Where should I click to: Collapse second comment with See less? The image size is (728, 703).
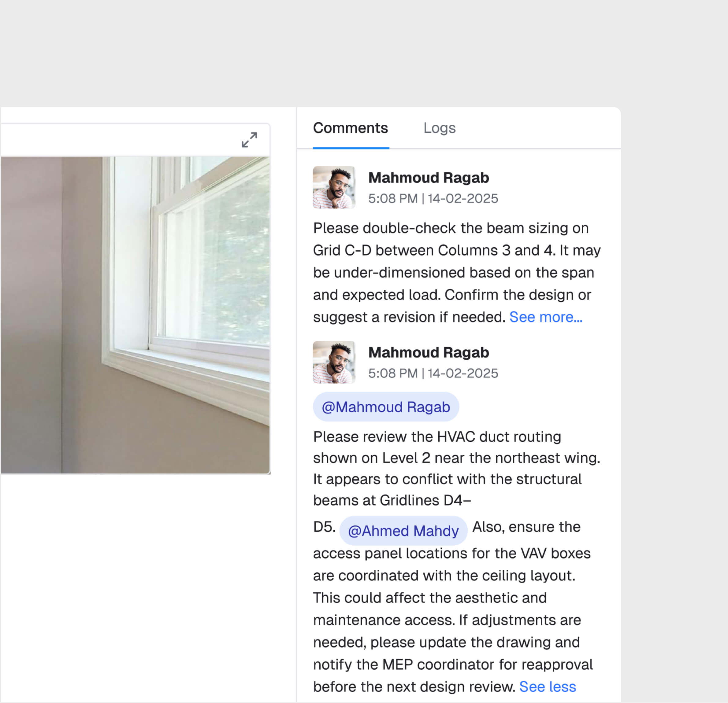(x=547, y=687)
